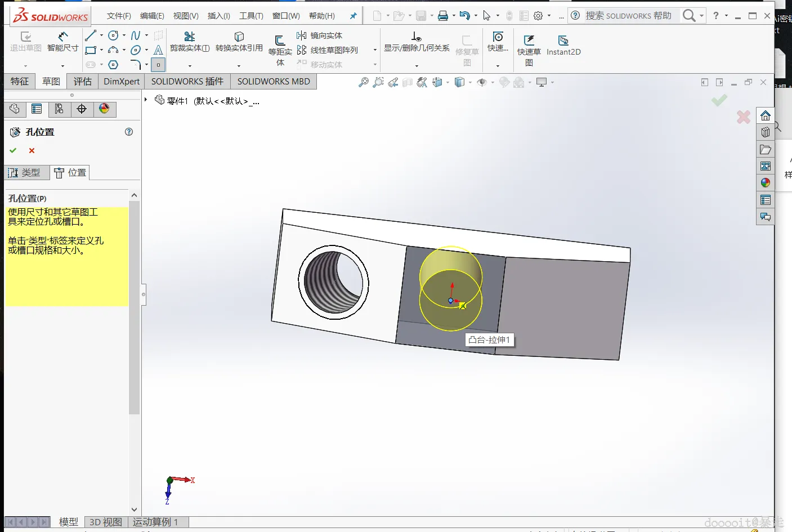Screen dimensions: 792x532
Task: Open the Hide/Show Items dropdown arrow
Action: pyautogui.click(x=493, y=83)
